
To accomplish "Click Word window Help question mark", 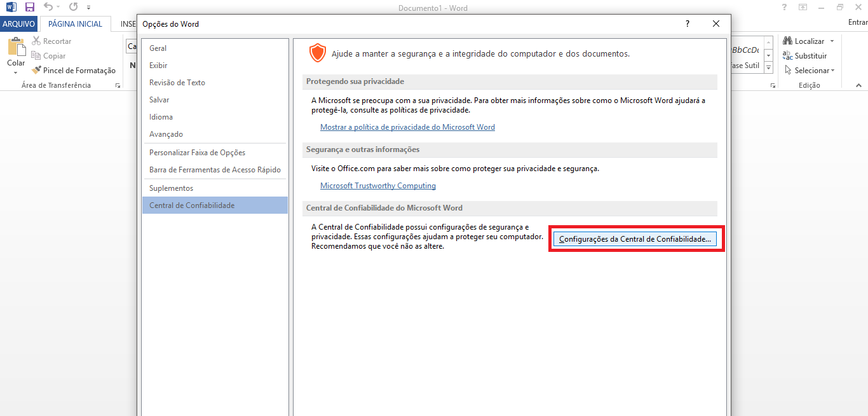I will coord(784,7).
